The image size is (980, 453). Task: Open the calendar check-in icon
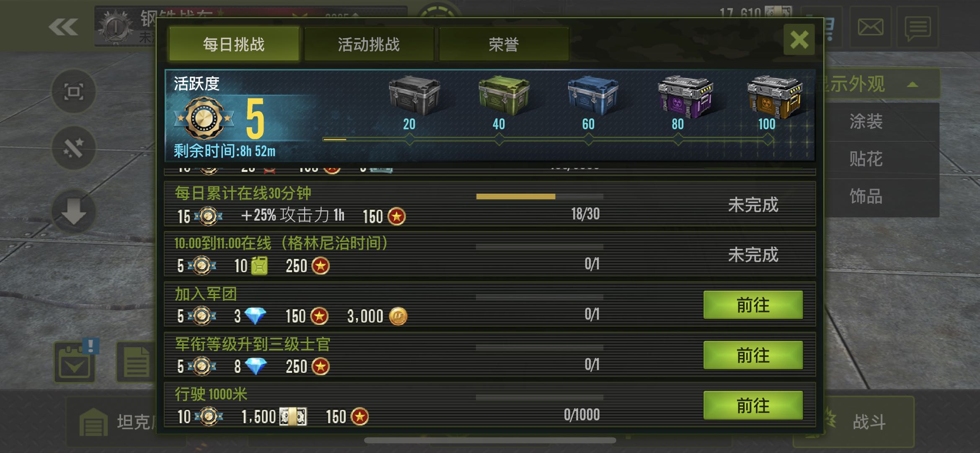click(75, 362)
